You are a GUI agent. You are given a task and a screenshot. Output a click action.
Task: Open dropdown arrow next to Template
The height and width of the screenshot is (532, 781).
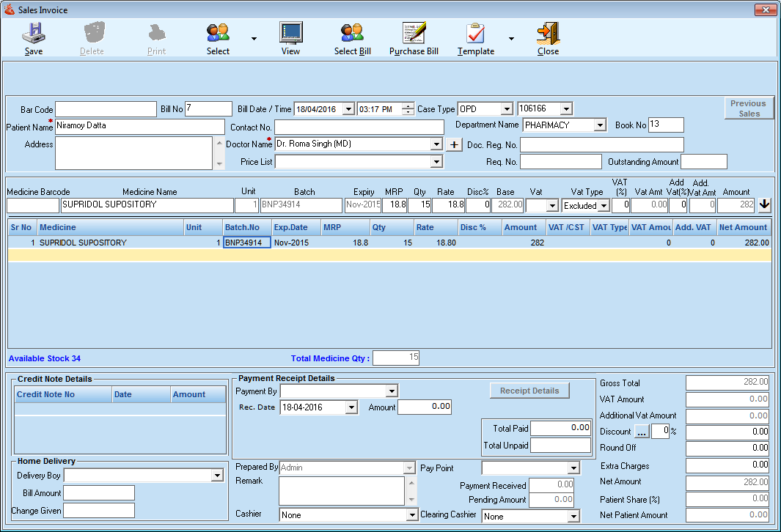(511, 38)
